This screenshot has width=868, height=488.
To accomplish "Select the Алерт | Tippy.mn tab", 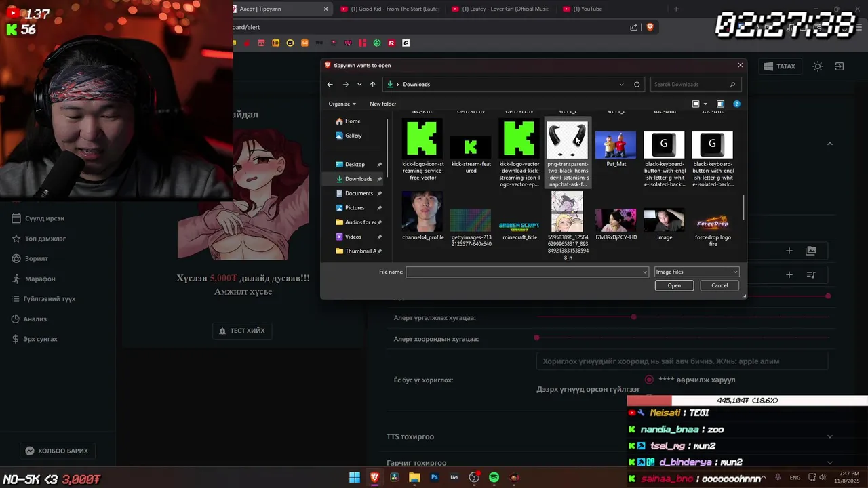I will click(x=281, y=9).
